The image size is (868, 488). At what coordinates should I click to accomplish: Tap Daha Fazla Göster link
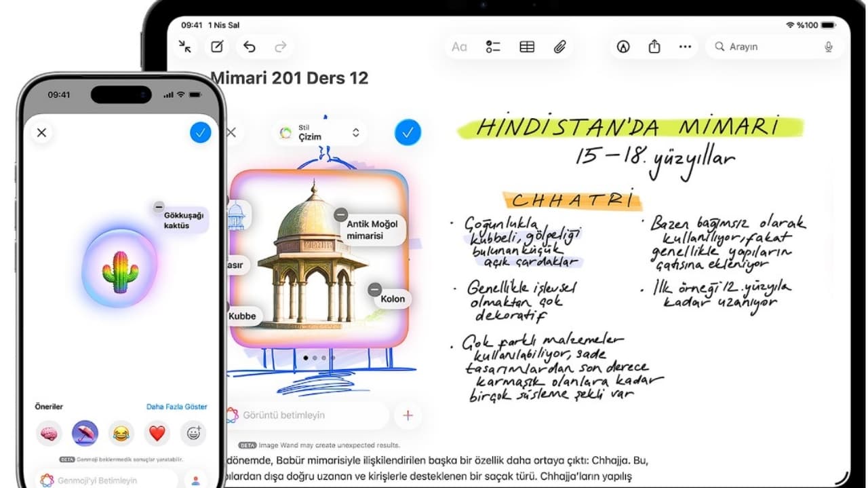tap(177, 407)
